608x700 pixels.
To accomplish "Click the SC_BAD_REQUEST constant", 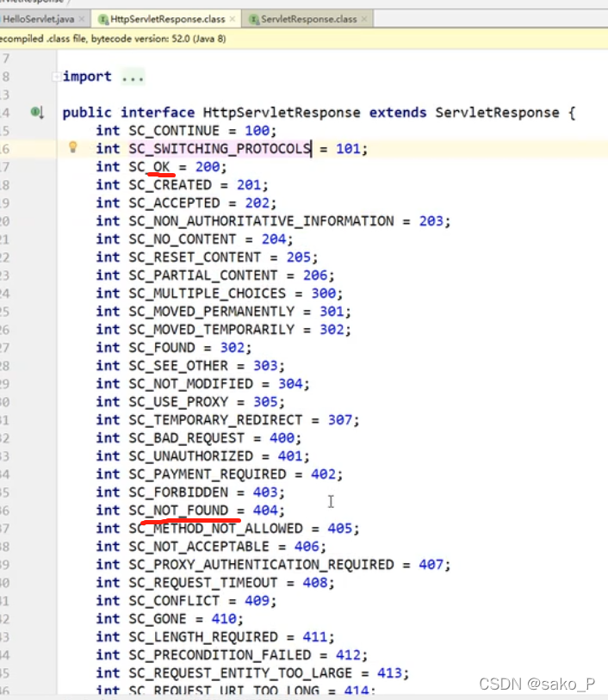I will (x=187, y=438).
